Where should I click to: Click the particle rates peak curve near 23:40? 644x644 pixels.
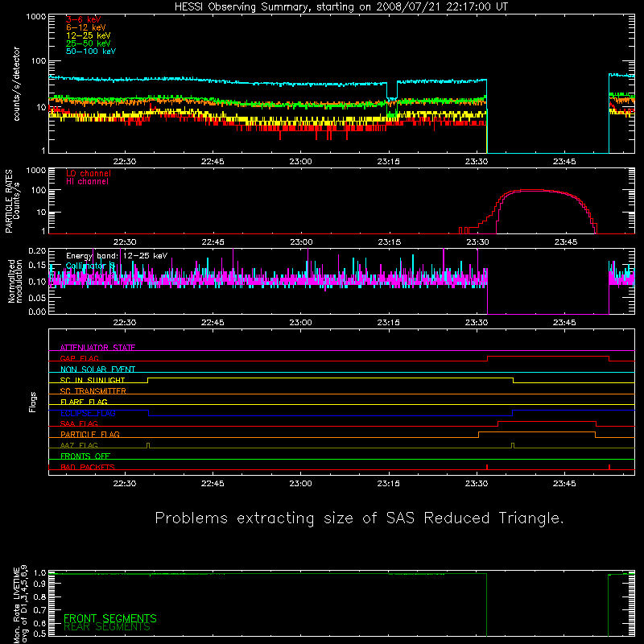(x=533, y=190)
